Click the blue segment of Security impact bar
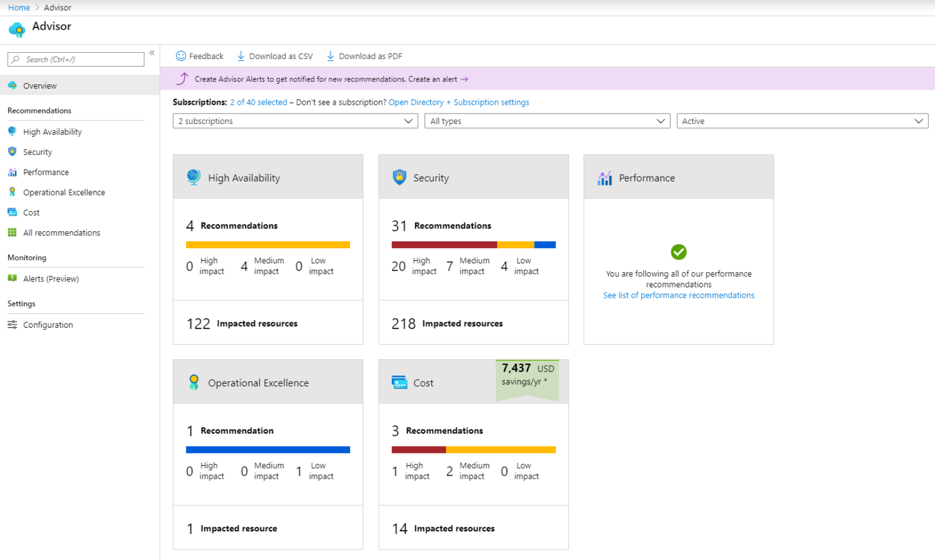This screenshot has height=560, width=935. pos(545,245)
